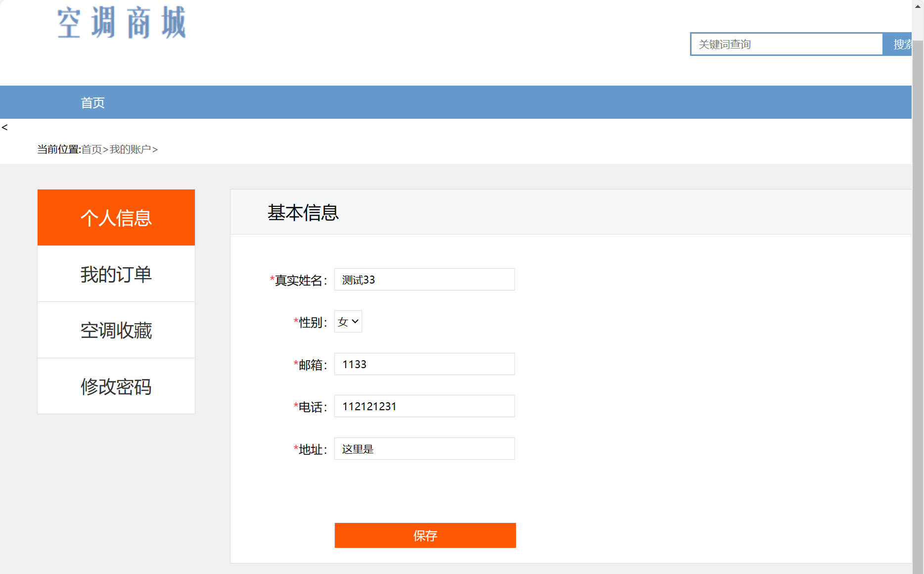This screenshot has width=924, height=574.
Task: Click the 地址 address input field
Action: pyautogui.click(x=424, y=448)
